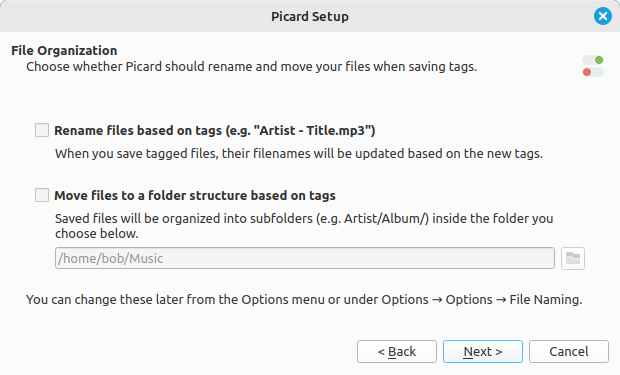Click the 'When you save tagged files' description
The image size is (620, 375).
[x=299, y=153]
